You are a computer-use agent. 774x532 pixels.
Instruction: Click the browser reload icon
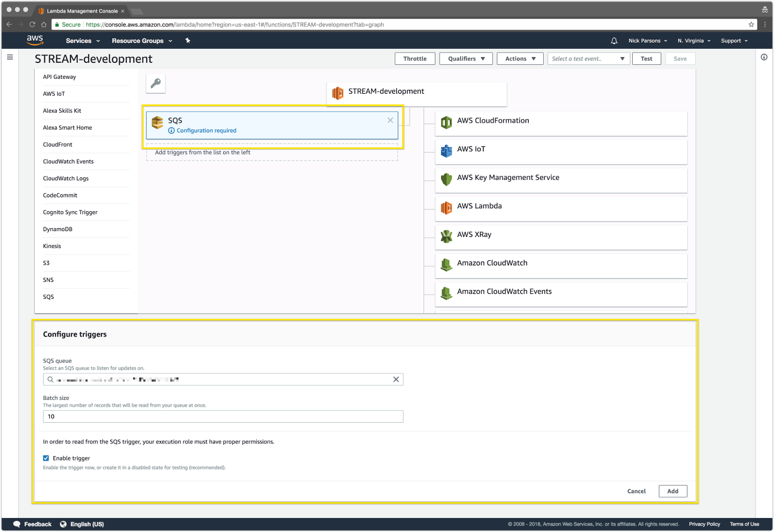click(32, 24)
